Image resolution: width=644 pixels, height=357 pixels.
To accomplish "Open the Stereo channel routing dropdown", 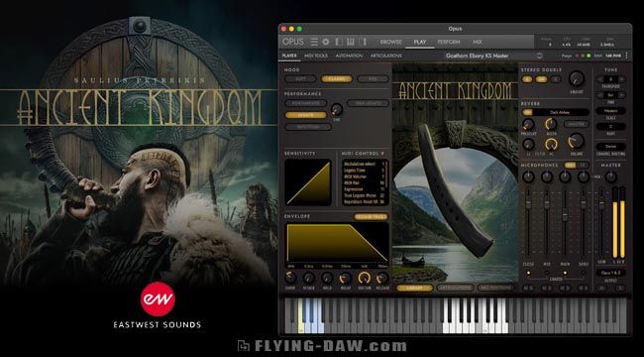I will click(611, 146).
